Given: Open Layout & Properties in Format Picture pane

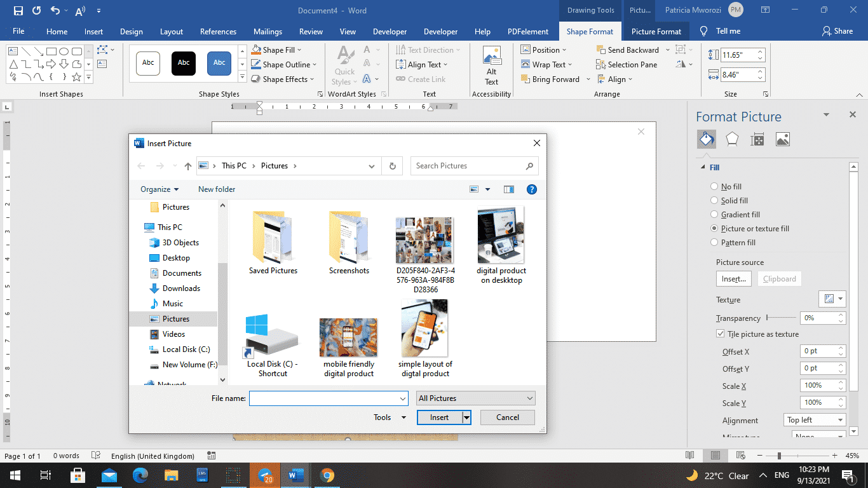Looking at the screenshot, I should pyautogui.click(x=757, y=139).
